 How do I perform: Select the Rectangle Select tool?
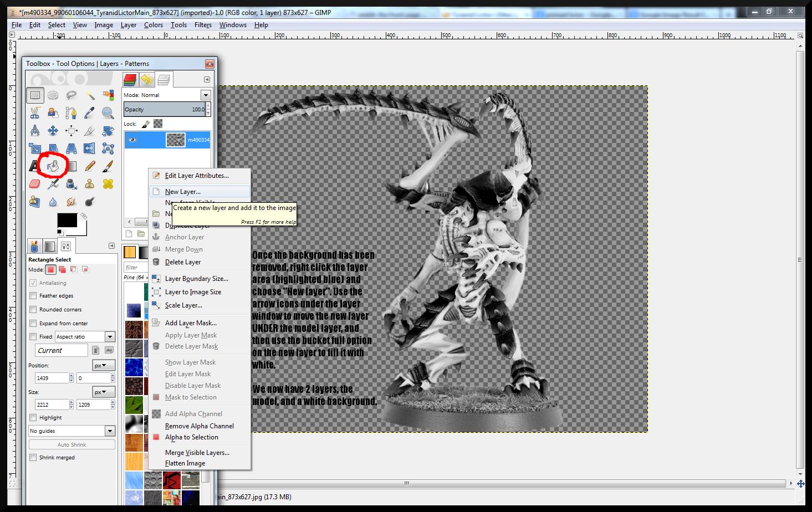click(35, 95)
